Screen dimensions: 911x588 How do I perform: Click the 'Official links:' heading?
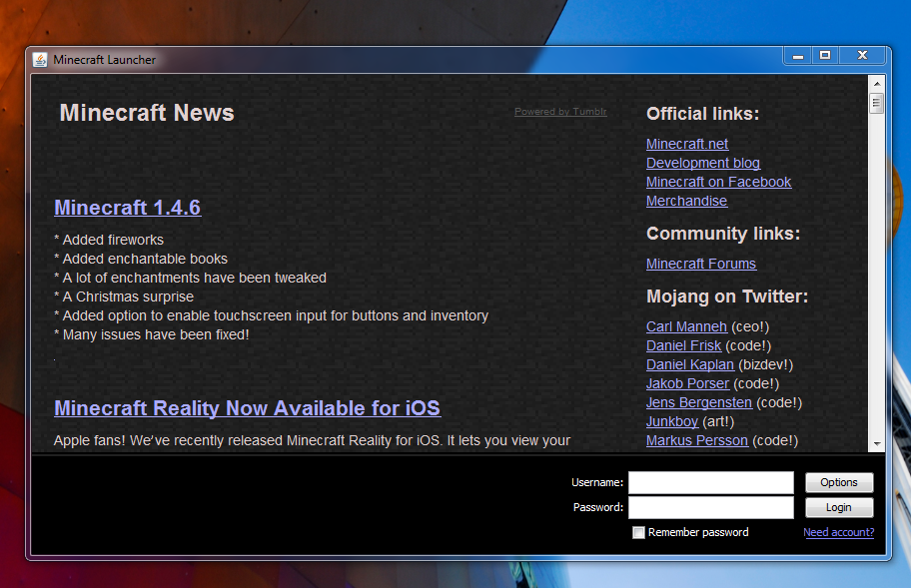(703, 114)
